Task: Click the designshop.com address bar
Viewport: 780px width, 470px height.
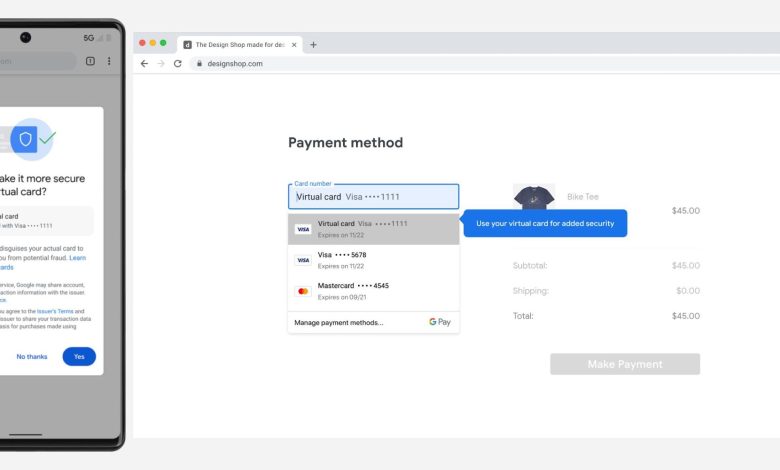Action: coord(450,63)
